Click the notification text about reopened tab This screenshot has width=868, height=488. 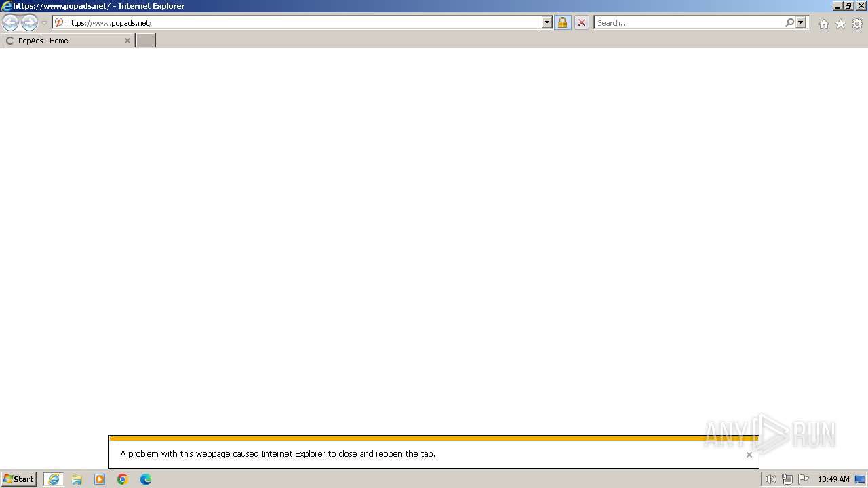pyautogui.click(x=278, y=454)
